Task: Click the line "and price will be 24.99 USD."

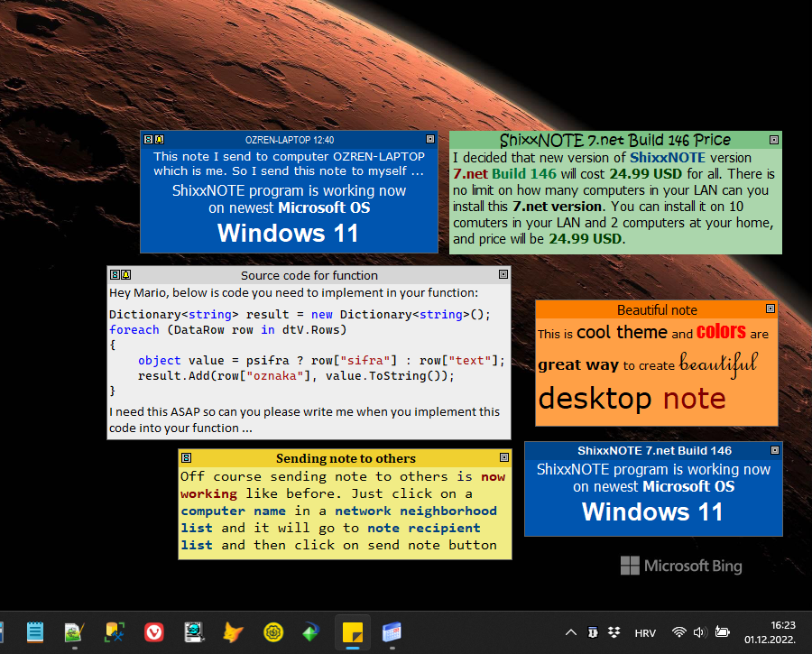Action: (540, 239)
